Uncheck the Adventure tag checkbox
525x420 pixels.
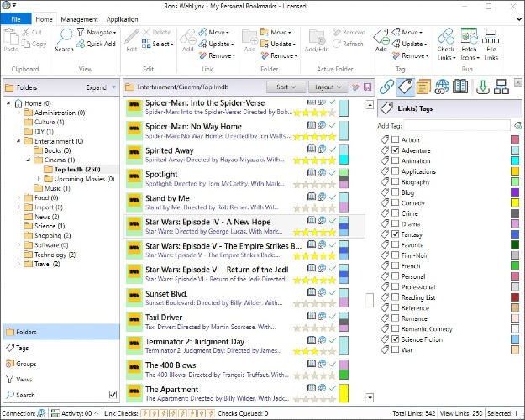(395, 150)
